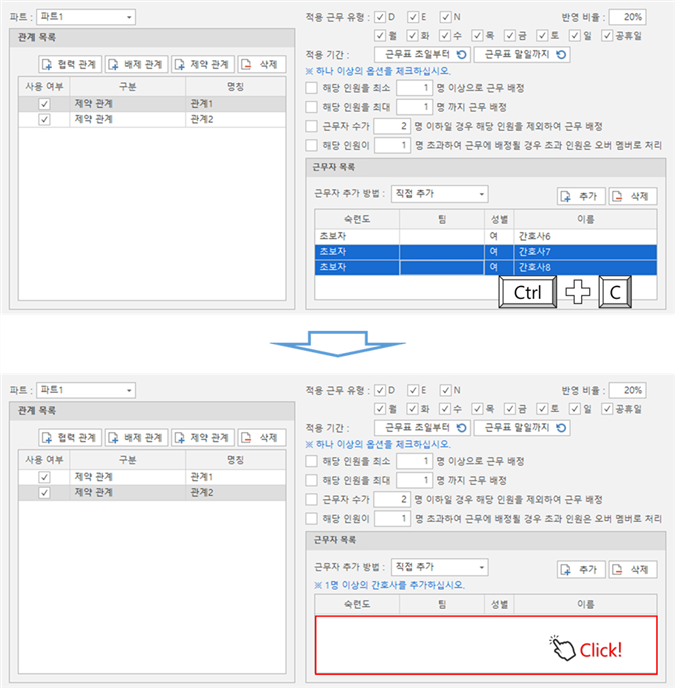Click 반영 비율 20% field in bottom screenshot
The width and height of the screenshot is (675, 688).
[x=627, y=390]
